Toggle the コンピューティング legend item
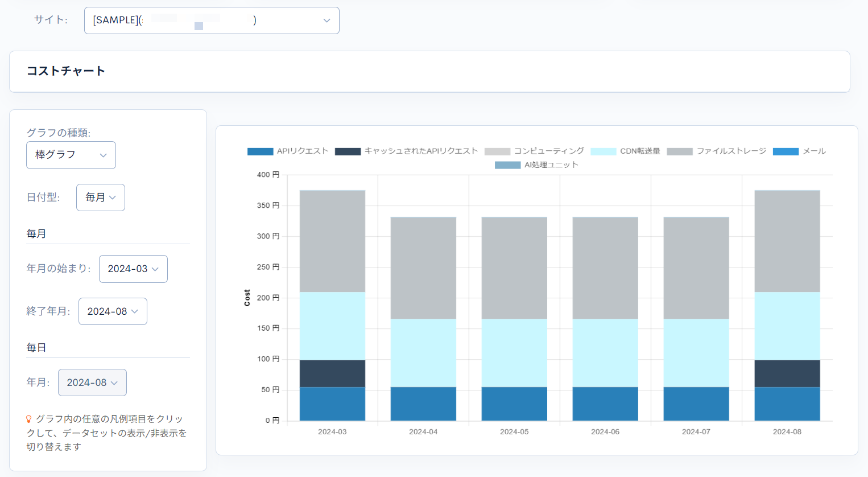 pos(534,151)
